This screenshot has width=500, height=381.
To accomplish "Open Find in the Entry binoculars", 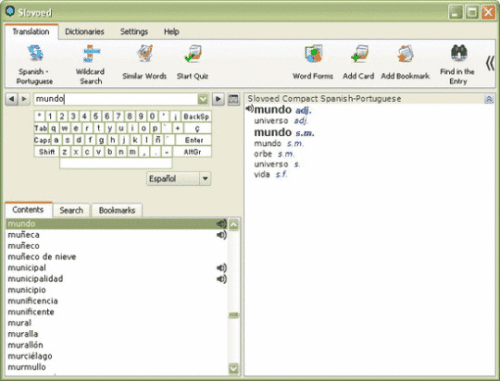I will [459, 53].
